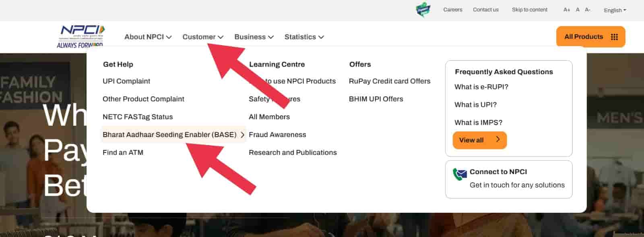
Task: Select UPI Complaint
Action: [x=126, y=81]
